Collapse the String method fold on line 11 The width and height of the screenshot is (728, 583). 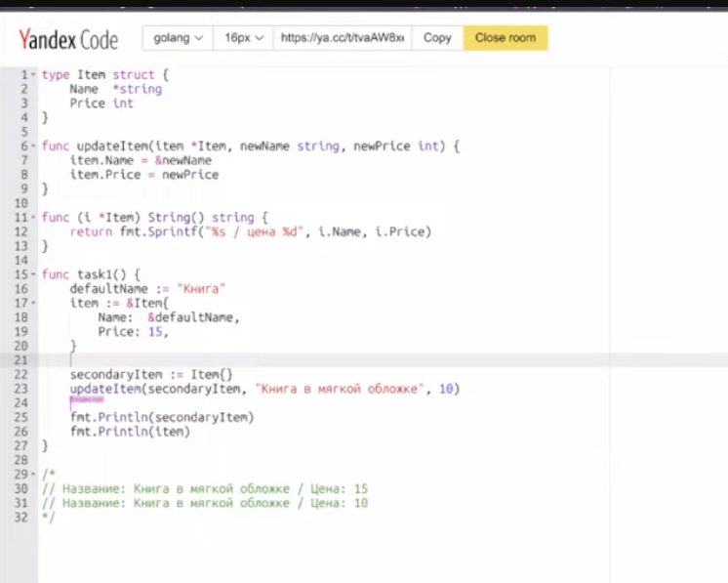coord(33,218)
